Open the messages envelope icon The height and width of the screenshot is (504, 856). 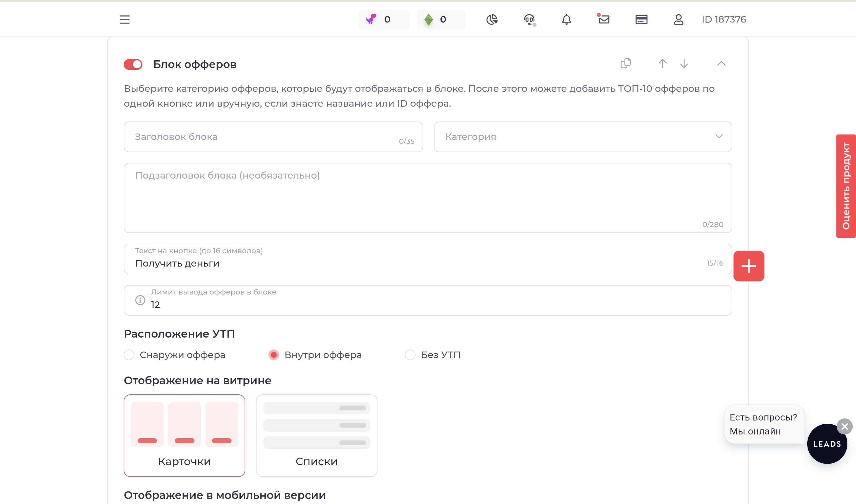(604, 19)
